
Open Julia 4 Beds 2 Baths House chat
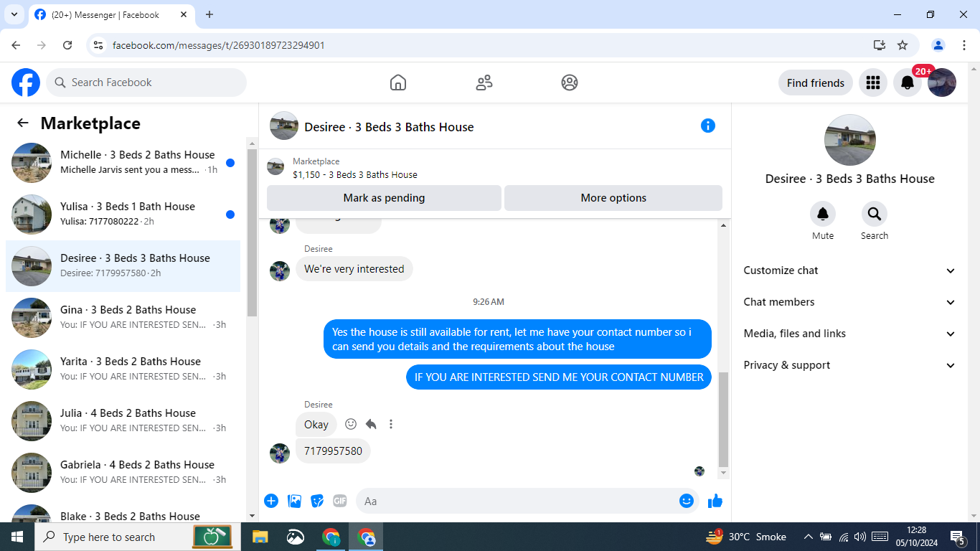(x=123, y=421)
